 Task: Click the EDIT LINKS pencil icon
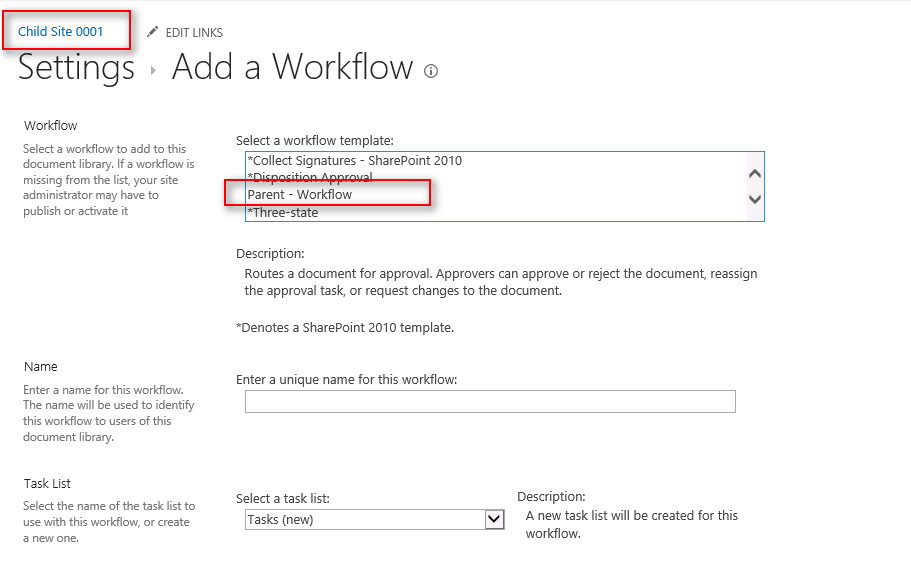tap(152, 32)
